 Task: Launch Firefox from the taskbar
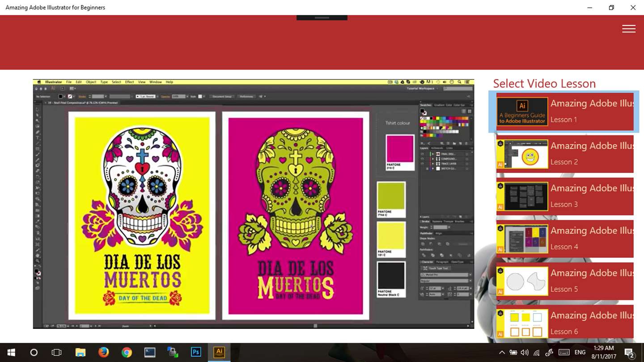point(103,352)
